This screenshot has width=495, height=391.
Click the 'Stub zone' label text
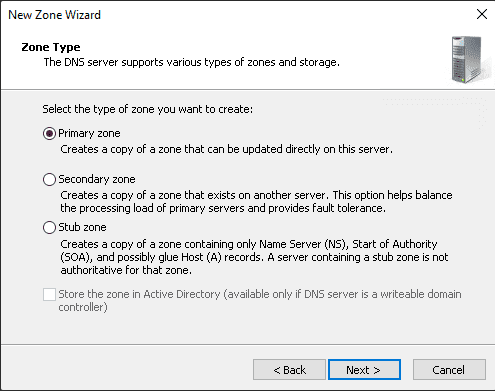82,227
